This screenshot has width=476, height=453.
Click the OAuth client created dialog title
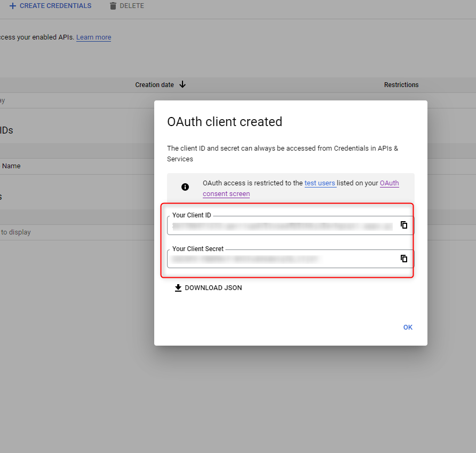pos(225,122)
